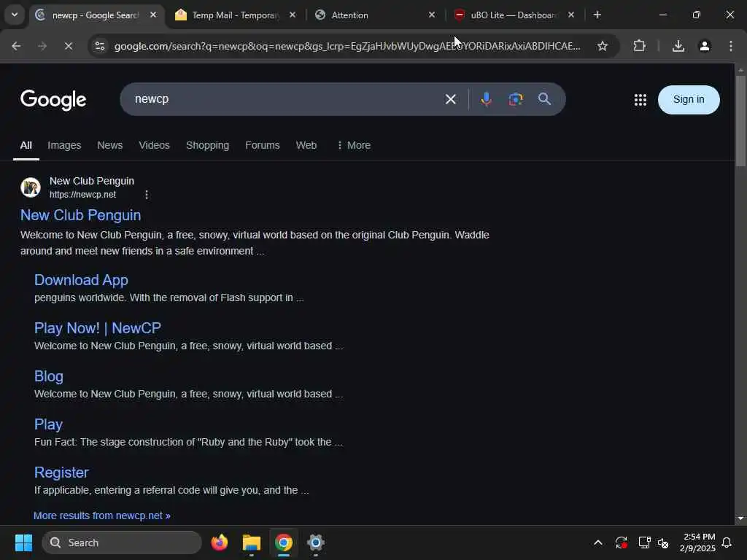This screenshot has width=747, height=560.
Task: Launch Firefox from the taskbar
Action: [x=220, y=542]
